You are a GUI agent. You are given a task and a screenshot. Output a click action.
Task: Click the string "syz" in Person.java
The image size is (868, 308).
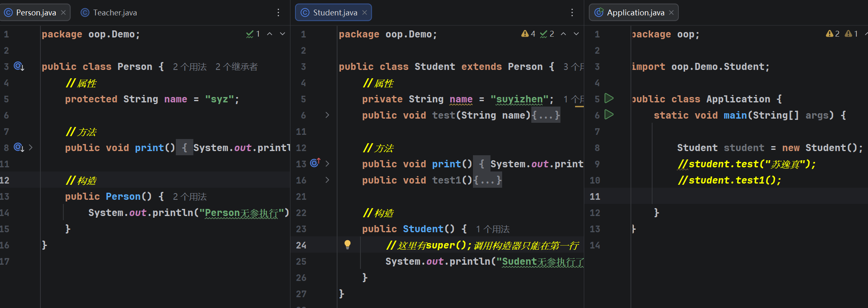(219, 99)
